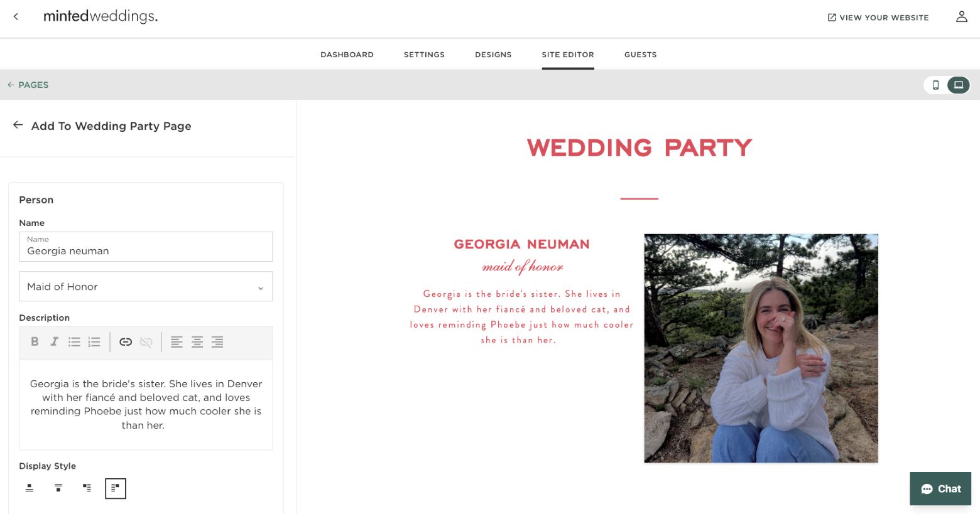
Task: Switch to the Guests tab
Action: tap(640, 55)
